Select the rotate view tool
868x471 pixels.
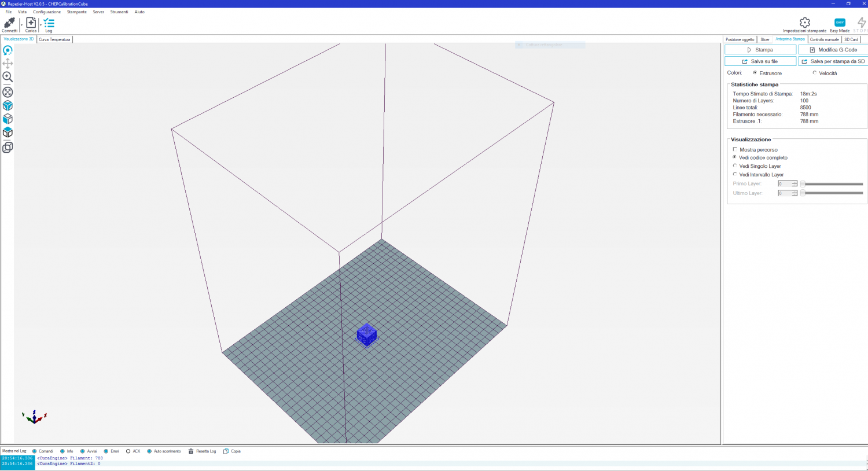(x=8, y=50)
